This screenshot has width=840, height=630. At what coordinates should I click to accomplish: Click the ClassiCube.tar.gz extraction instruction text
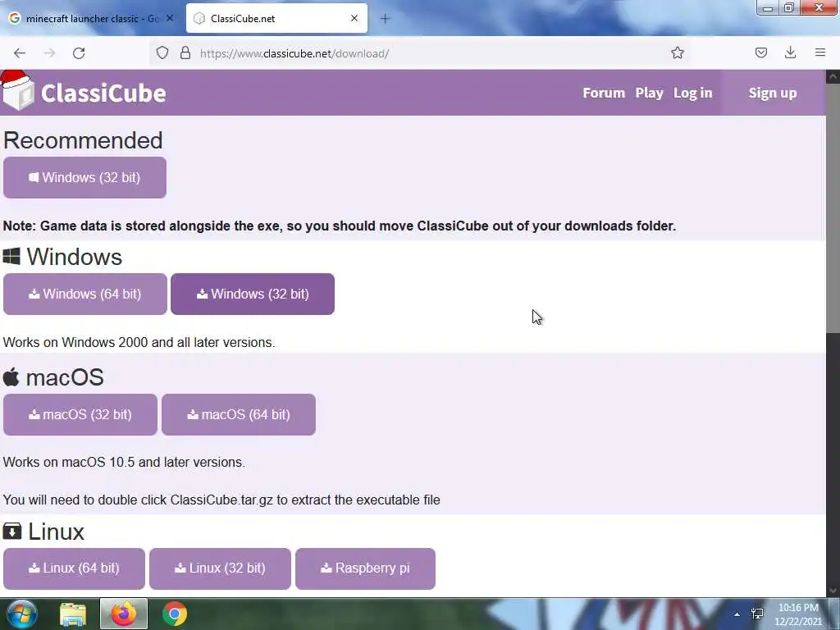(x=221, y=500)
